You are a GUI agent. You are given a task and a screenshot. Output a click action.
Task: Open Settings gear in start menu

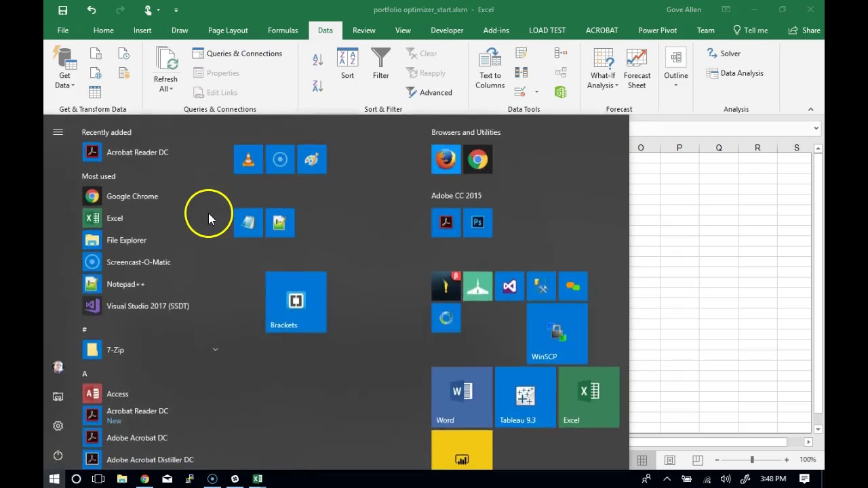pos(58,426)
